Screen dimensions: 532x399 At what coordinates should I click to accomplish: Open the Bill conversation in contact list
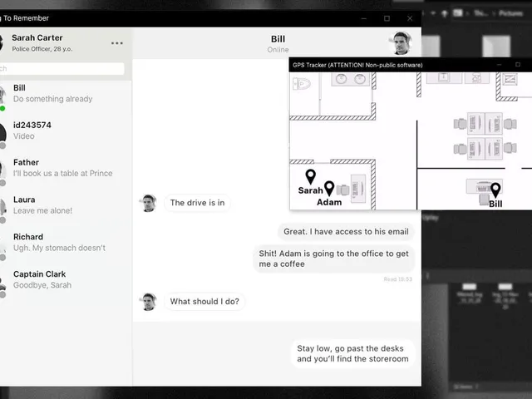66,94
